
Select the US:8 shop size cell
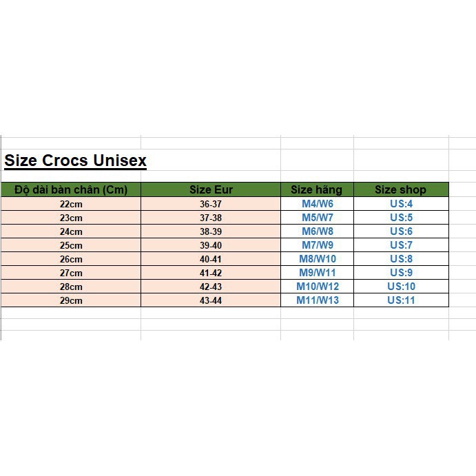pos(401,259)
